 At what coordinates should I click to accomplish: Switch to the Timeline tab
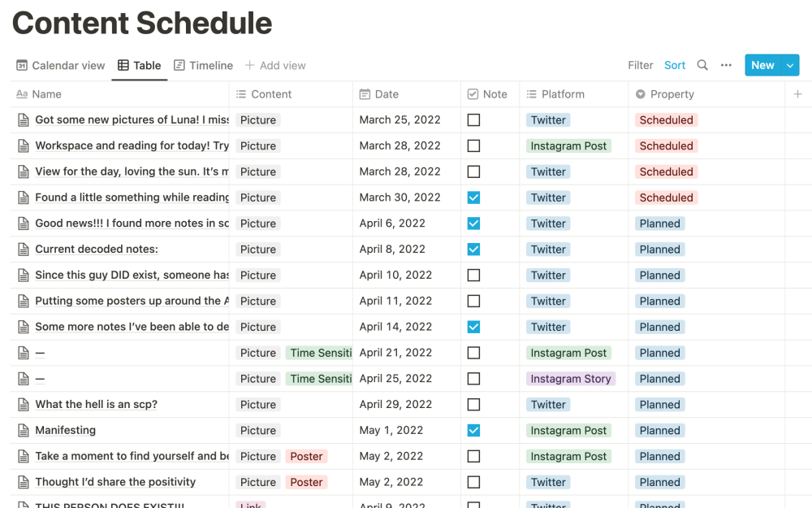click(203, 65)
